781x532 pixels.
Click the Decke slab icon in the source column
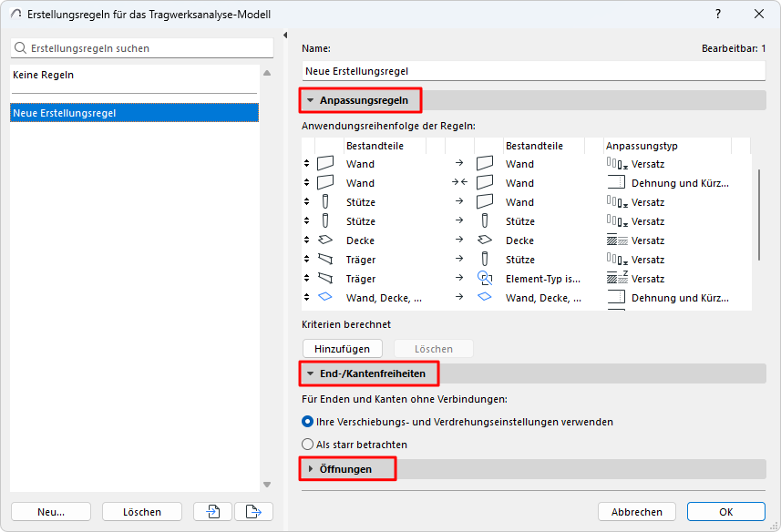coord(325,240)
